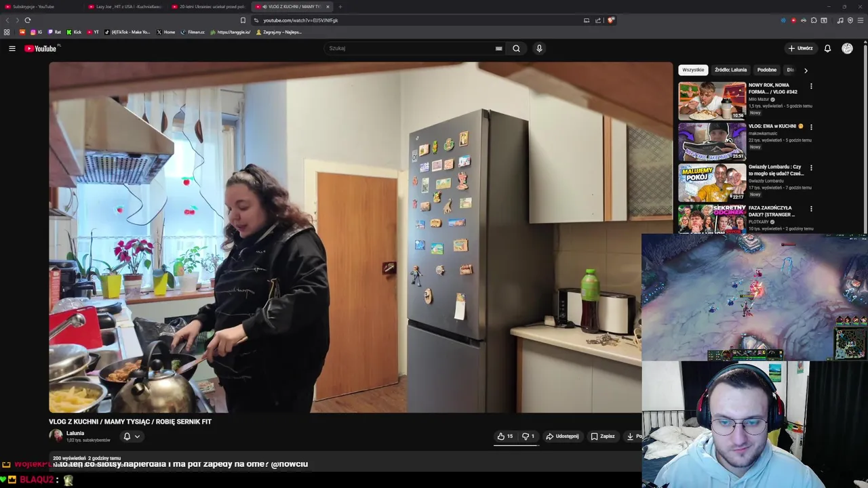Screen dimensions: 868x488
Task: Click the Utwórz create button
Action: click(x=800, y=48)
